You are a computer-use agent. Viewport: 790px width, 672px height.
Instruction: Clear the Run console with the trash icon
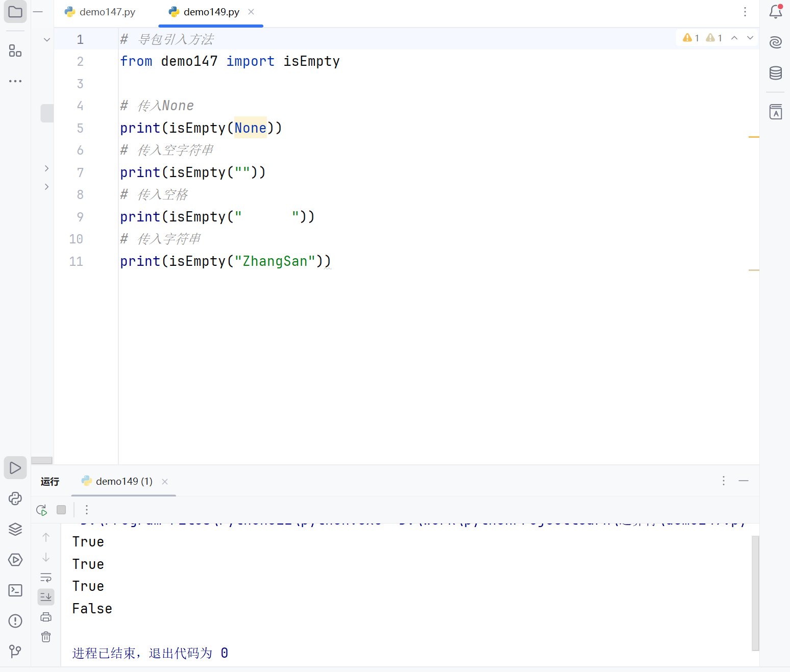click(46, 637)
